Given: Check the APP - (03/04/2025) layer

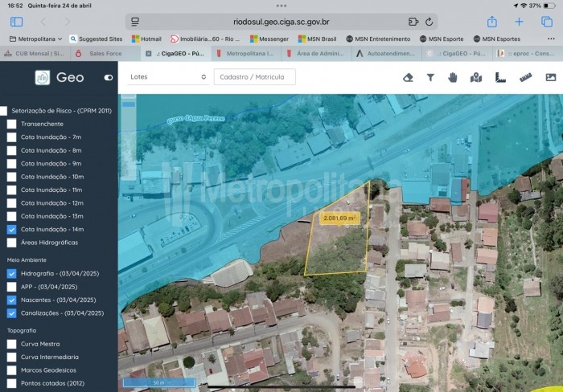Looking at the screenshot, I should click(x=12, y=287).
